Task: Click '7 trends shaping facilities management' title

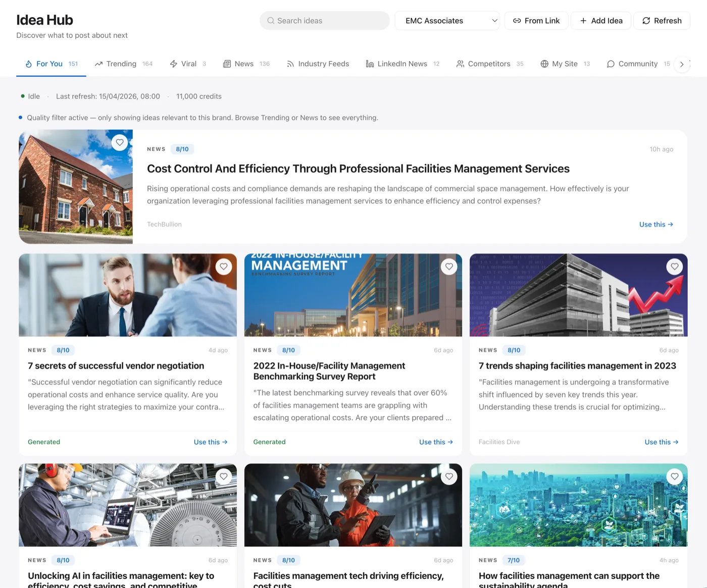Action: coord(577,366)
